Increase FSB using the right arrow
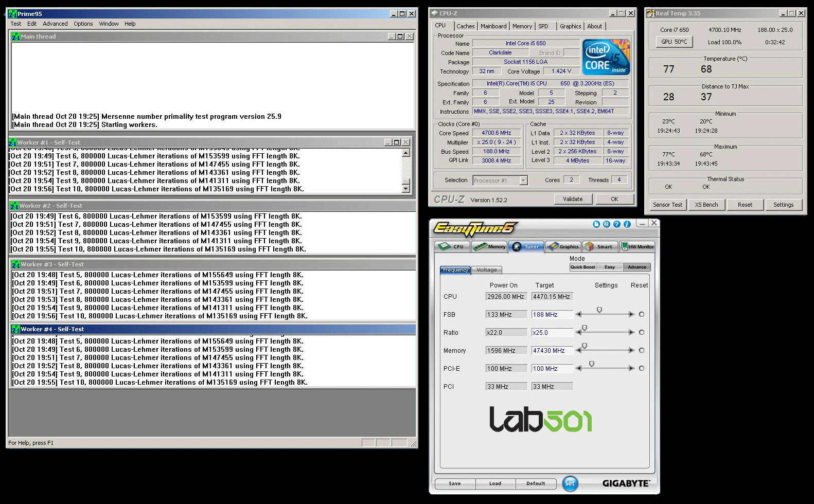 (x=632, y=314)
